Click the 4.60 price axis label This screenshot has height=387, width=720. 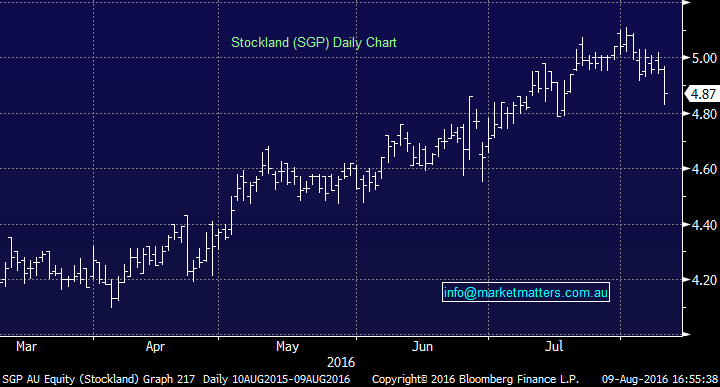(x=704, y=169)
